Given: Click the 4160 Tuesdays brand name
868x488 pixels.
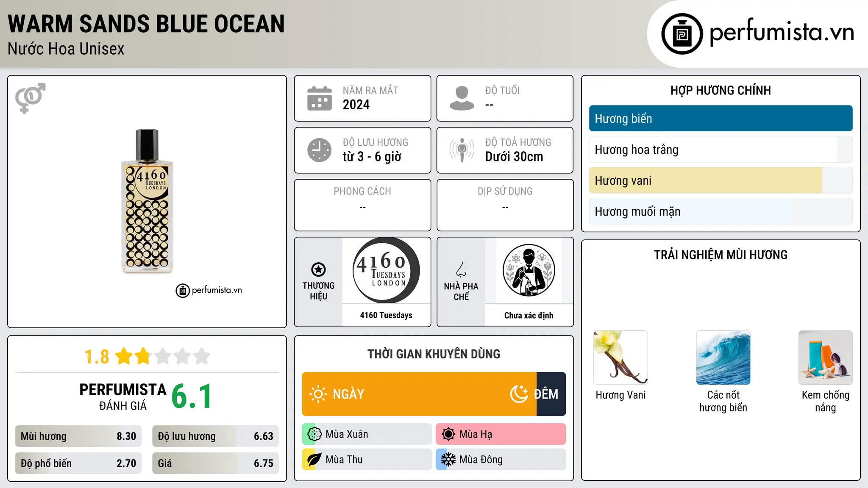Looking at the screenshot, I should coord(386,315).
